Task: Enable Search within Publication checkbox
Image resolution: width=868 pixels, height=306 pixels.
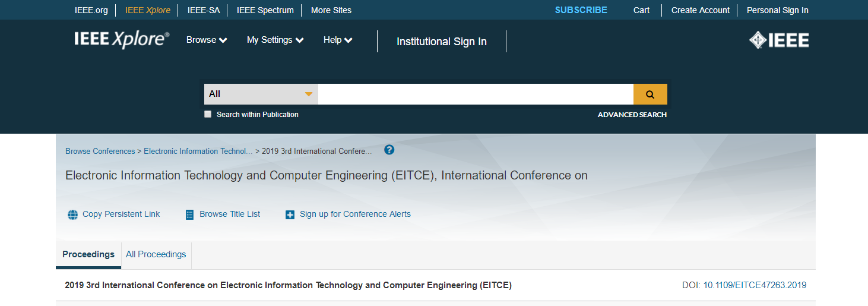Action: [208, 114]
